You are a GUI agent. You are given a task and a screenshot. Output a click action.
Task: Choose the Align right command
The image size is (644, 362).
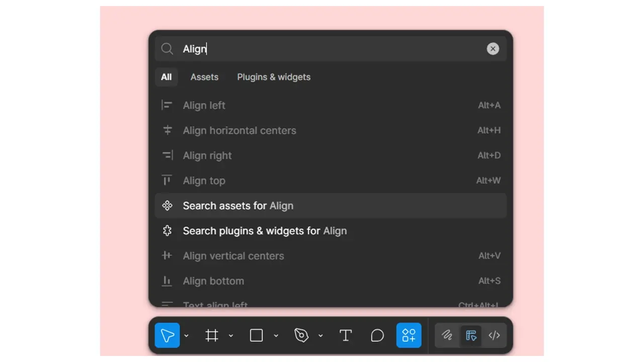pos(331,155)
